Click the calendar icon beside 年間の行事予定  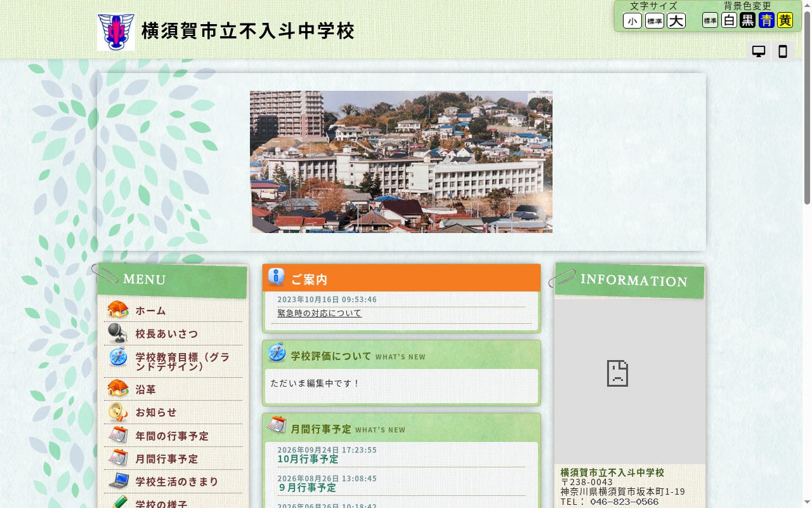[x=118, y=435]
